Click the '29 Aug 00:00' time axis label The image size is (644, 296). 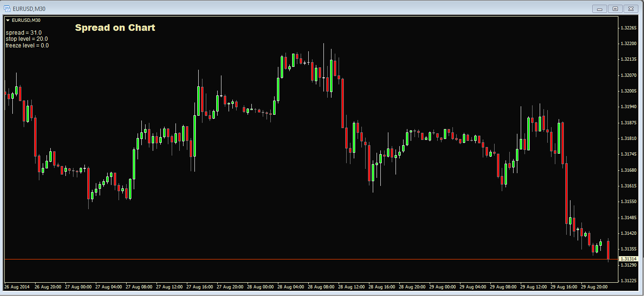coord(442,287)
